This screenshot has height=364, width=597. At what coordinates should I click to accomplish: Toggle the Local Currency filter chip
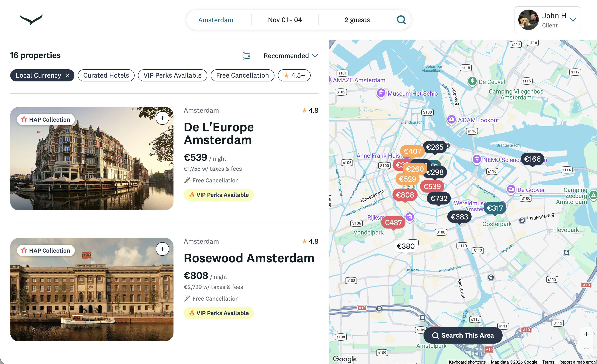pos(42,75)
